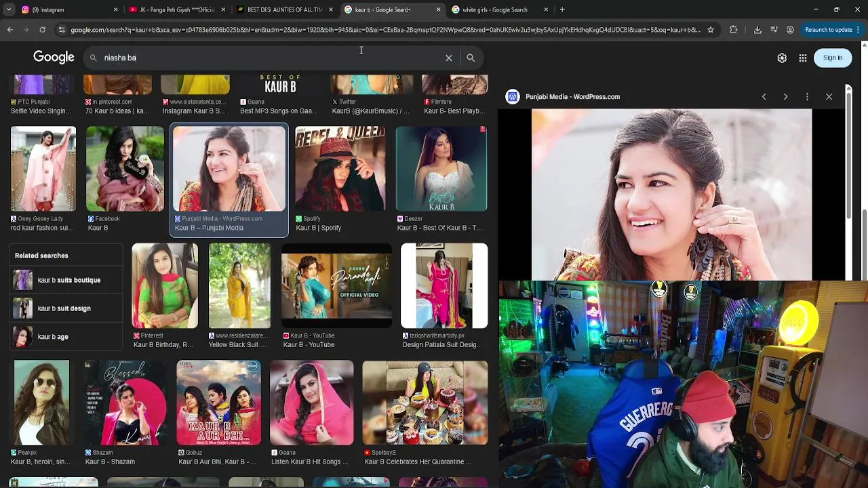Select related search kaur b suits boutique
The image size is (868, 488).
66,280
